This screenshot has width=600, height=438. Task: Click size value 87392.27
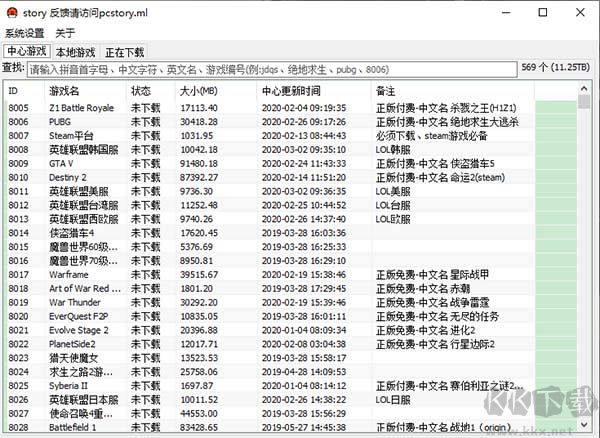pyautogui.click(x=199, y=177)
